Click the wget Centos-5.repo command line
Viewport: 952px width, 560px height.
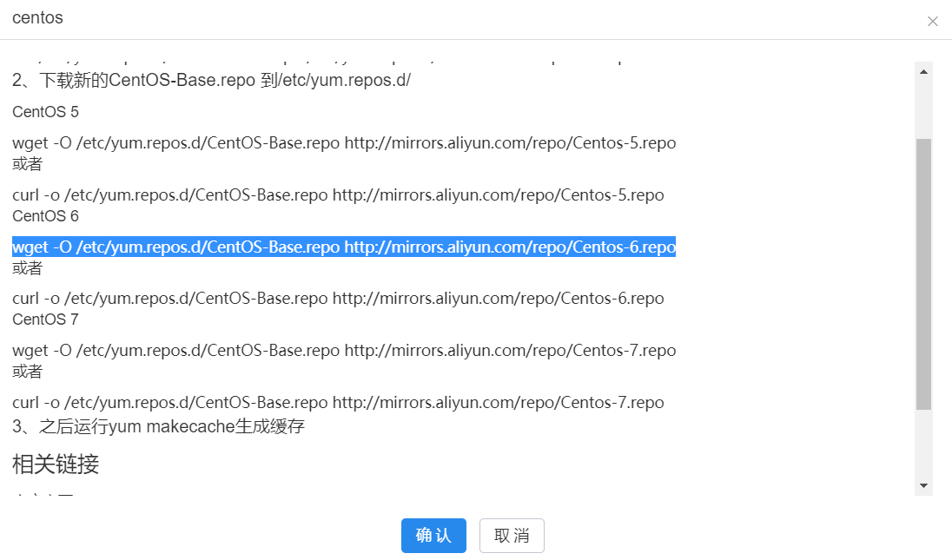click(344, 143)
